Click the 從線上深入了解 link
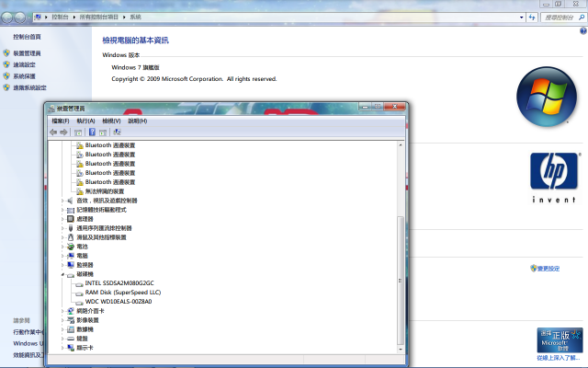This screenshot has height=368, width=588. (558, 358)
